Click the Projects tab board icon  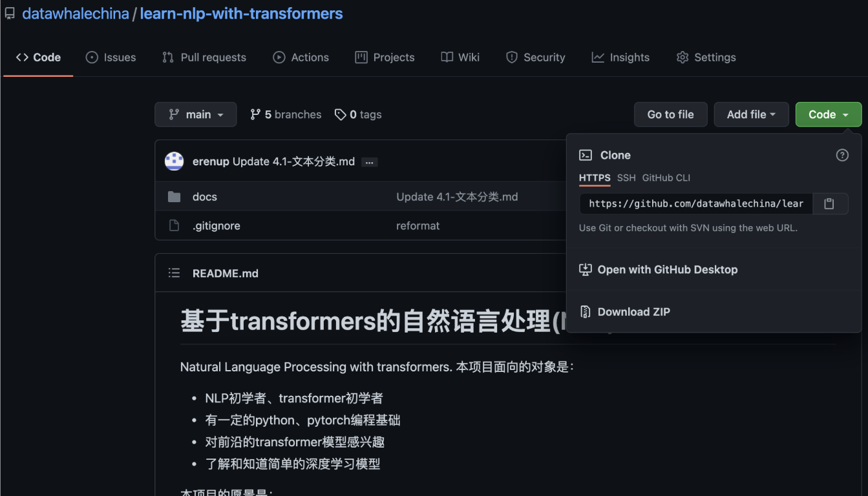361,57
